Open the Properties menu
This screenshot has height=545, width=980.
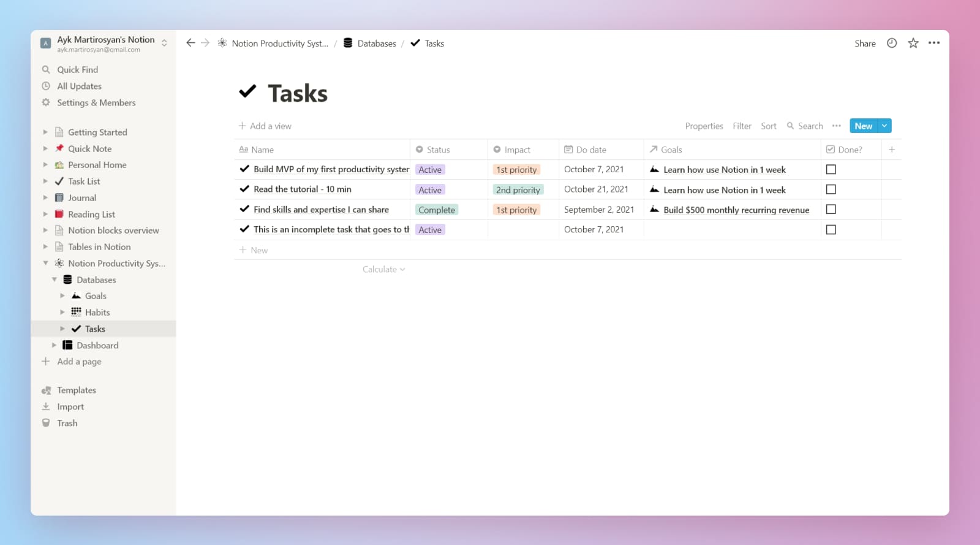(x=704, y=126)
